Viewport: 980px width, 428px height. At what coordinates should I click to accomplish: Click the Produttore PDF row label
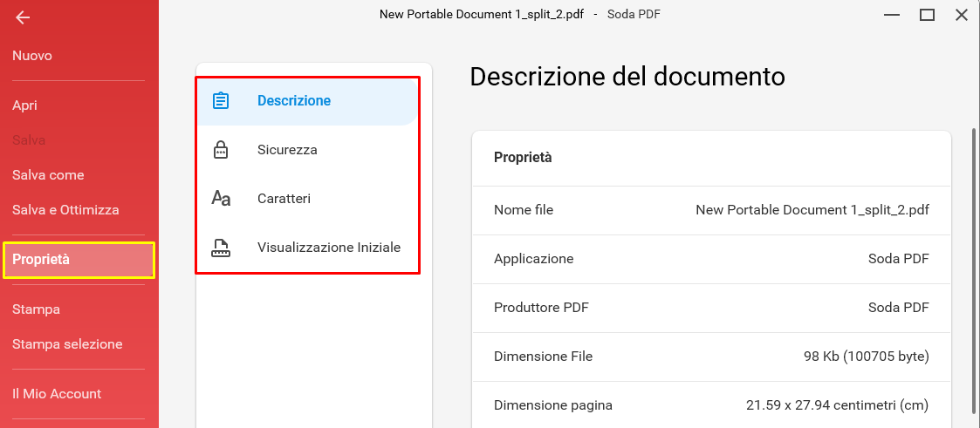541,308
